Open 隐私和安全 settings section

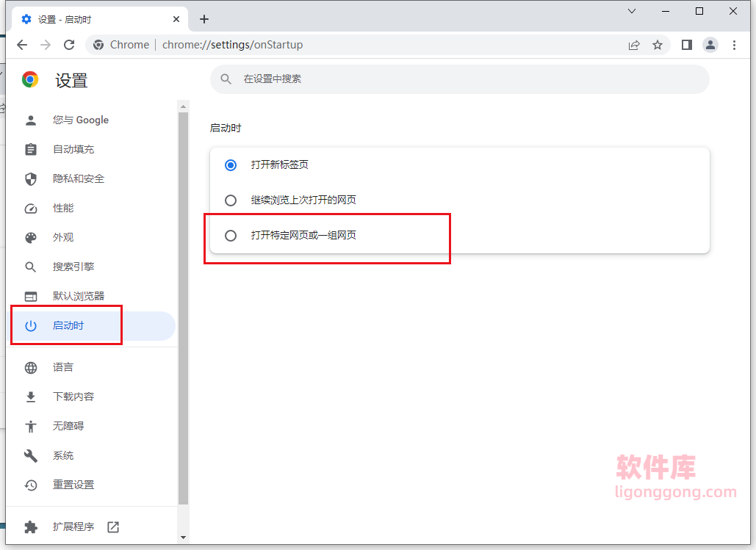tap(79, 178)
